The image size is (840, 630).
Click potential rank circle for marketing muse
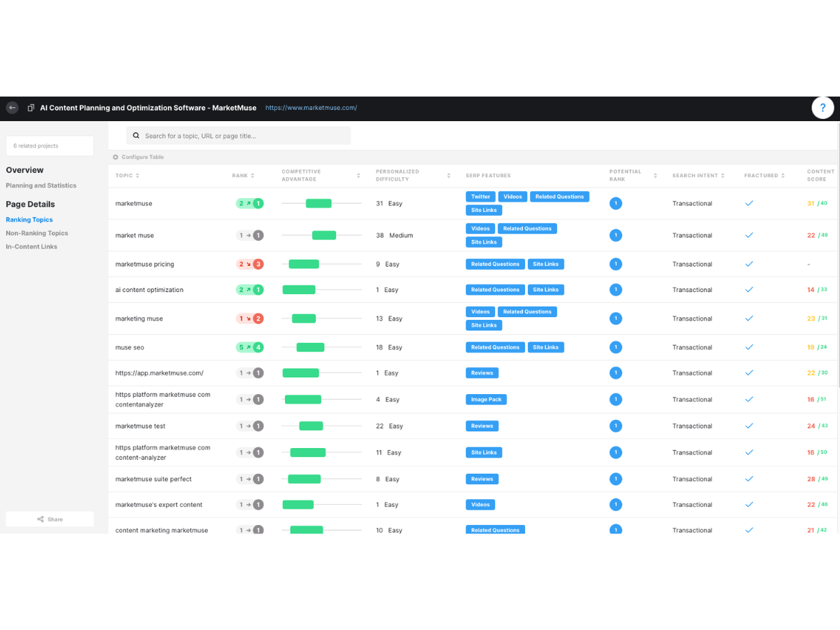[x=616, y=318]
